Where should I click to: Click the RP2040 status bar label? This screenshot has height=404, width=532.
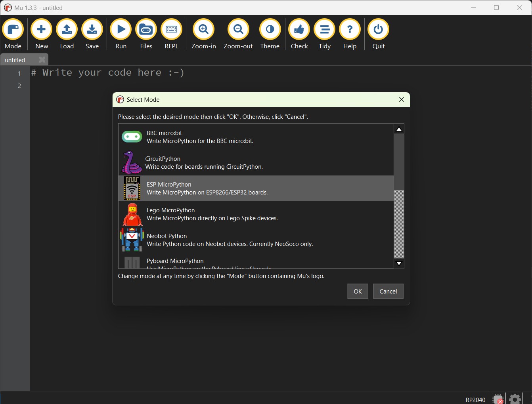(x=475, y=400)
